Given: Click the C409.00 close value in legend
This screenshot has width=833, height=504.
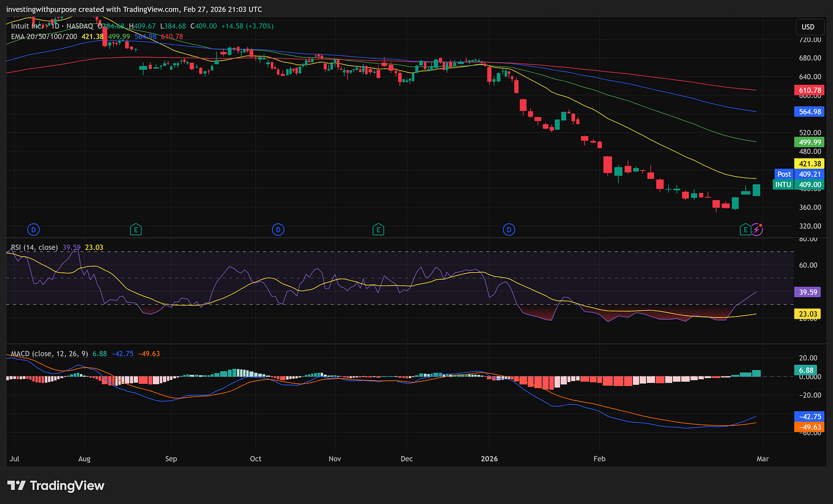Looking at the screenshot, I should (204, 26).
